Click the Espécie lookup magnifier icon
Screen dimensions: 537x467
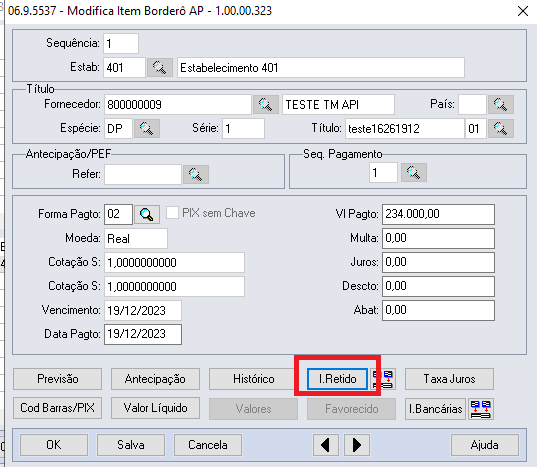(147, 128)
